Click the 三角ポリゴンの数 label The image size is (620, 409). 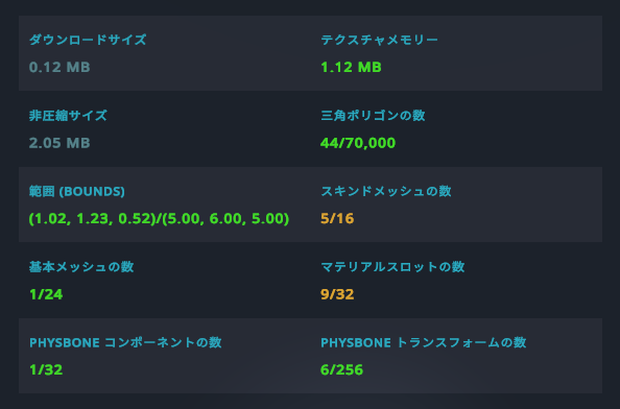click(x=373, y=116)
